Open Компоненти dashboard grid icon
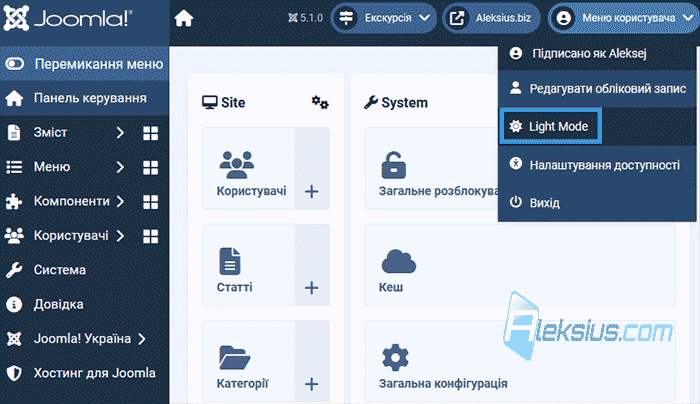 [150, 202]
